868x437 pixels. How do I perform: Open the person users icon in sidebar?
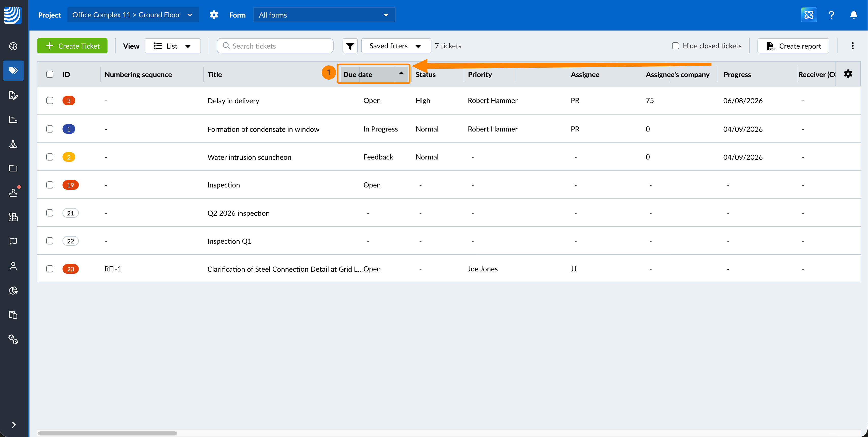[13, 266]
